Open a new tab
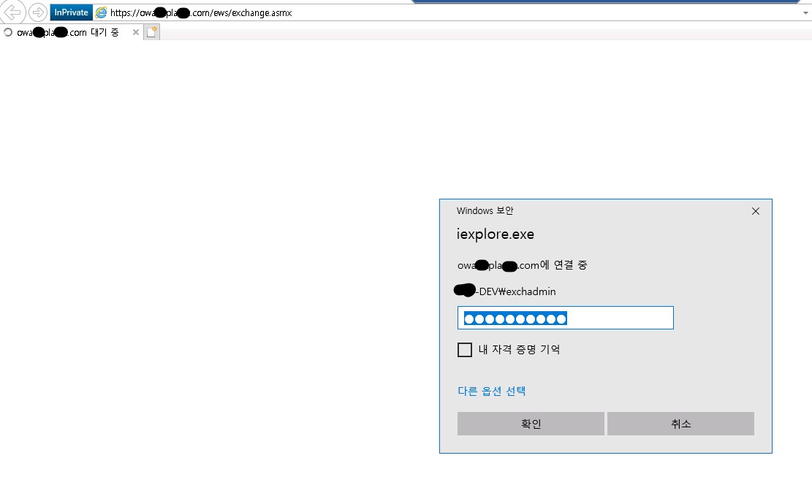 [152, 32]
